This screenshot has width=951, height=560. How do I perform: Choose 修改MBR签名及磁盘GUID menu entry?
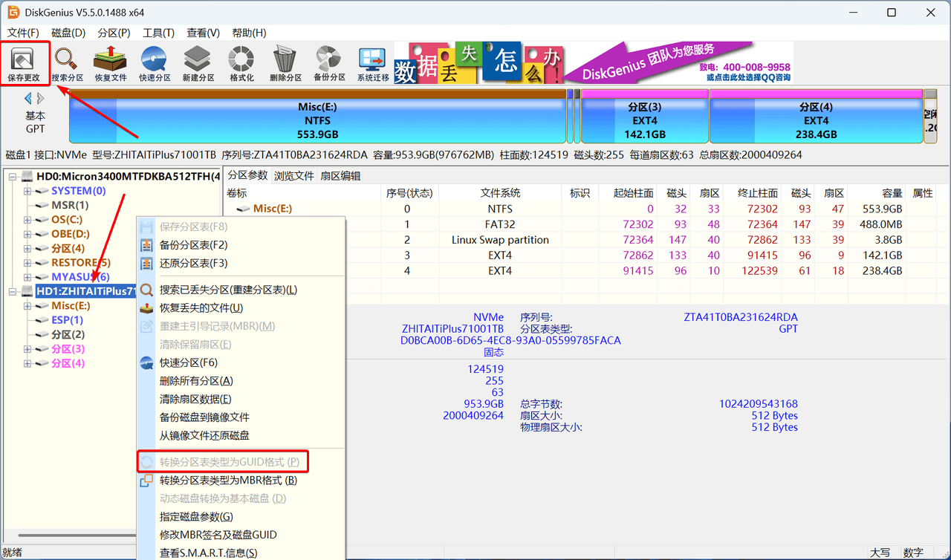point(241,535)
